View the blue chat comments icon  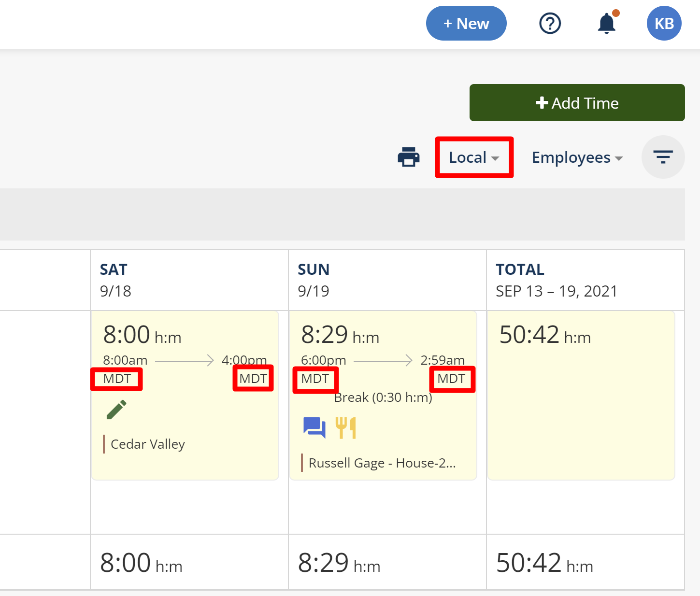[x=314, y=427]
